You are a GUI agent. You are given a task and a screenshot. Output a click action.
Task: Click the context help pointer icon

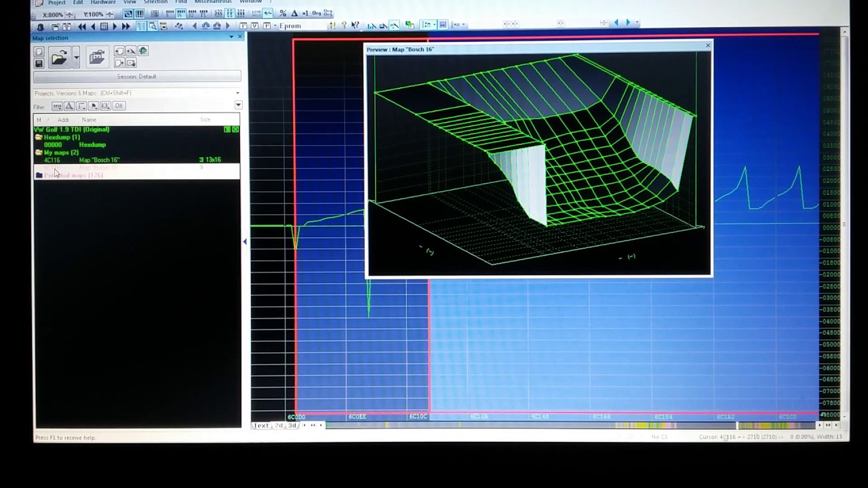(x=355, y=26)
